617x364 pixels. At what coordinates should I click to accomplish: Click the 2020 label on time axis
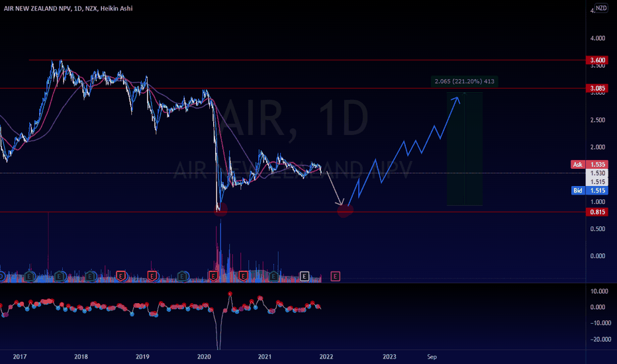pyautogui.click(x=204, y=357)
